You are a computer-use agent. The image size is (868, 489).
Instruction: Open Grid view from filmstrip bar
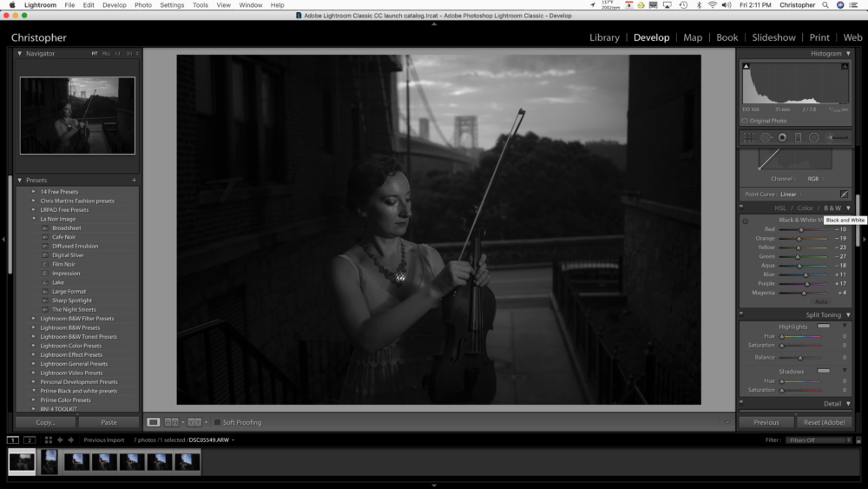48,440
